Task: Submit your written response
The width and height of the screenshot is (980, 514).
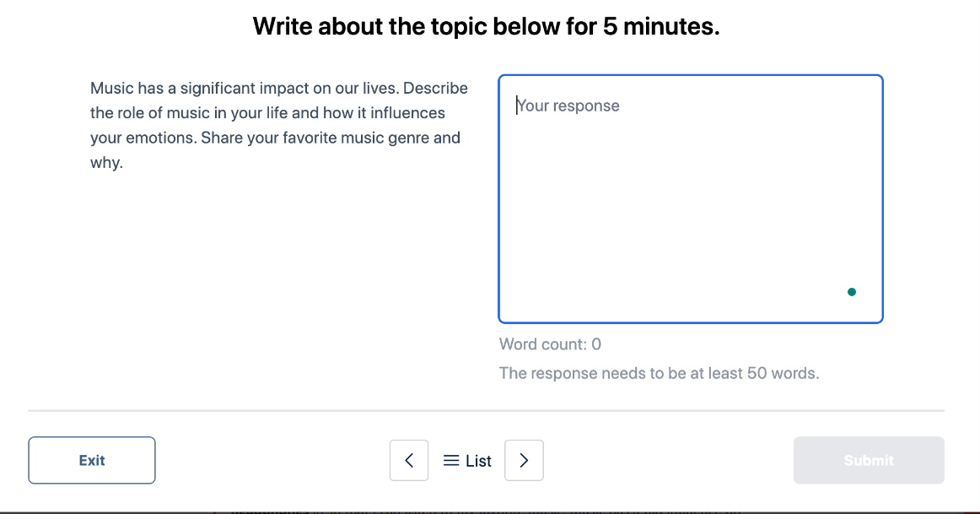Action: [869, 460]
